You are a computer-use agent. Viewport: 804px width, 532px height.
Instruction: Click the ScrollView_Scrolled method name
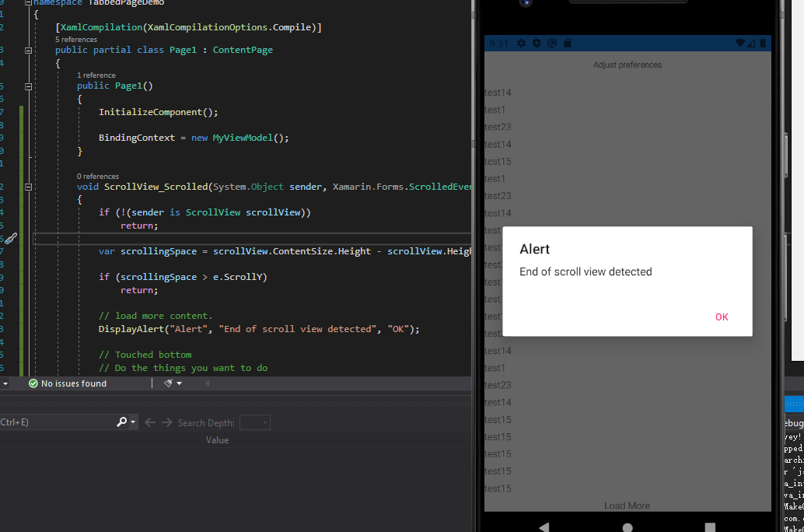(156, 187)
